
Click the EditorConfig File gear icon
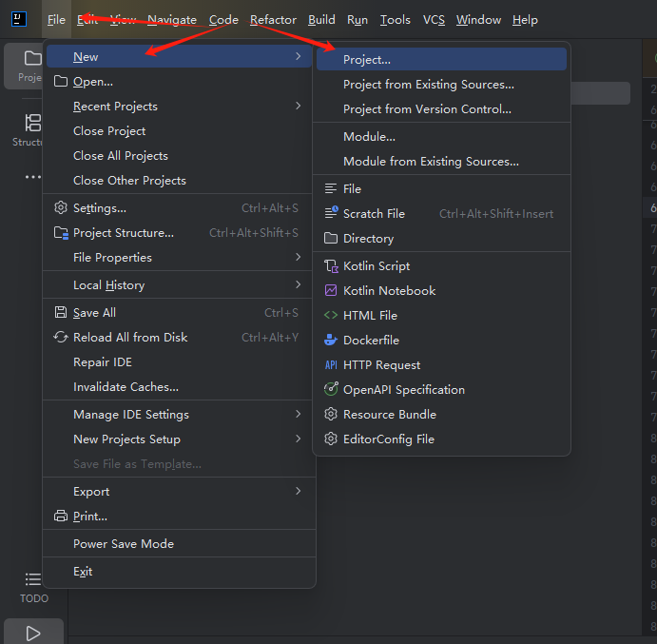pos(331,439)
